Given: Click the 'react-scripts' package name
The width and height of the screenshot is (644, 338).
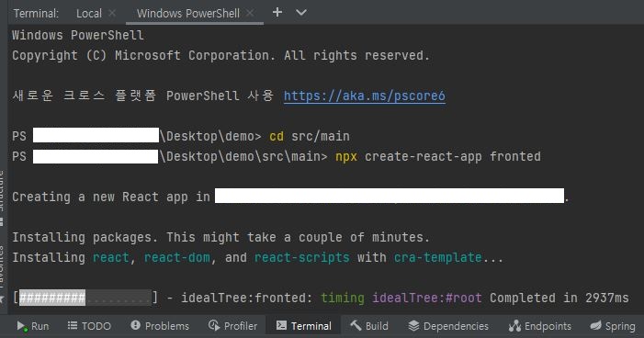Looking at the screenshot, I should [302, 257].
